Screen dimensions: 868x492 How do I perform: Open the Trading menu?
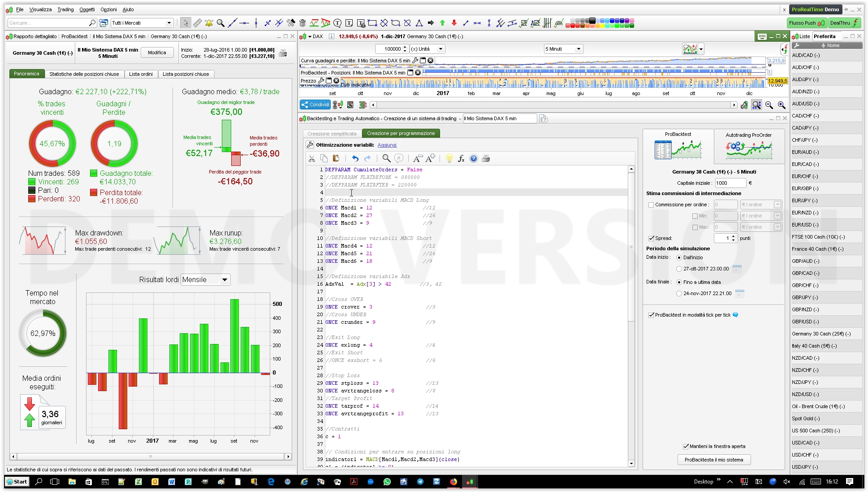pyautogui.click(x=65, y=9)
